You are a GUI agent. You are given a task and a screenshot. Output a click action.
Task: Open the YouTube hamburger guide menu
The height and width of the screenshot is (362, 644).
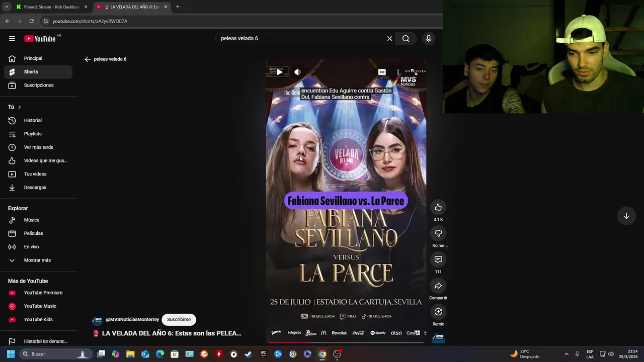pos(12,38)
